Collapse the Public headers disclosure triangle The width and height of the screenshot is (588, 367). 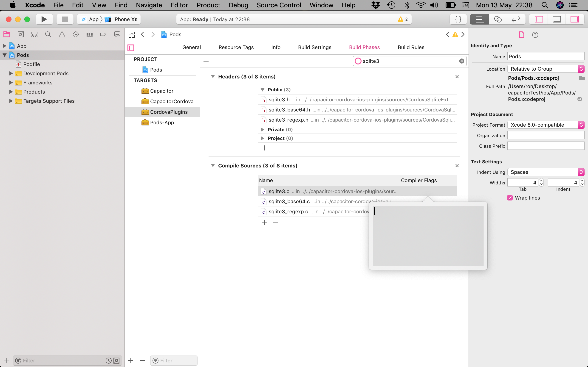click(x=263, y=89)
